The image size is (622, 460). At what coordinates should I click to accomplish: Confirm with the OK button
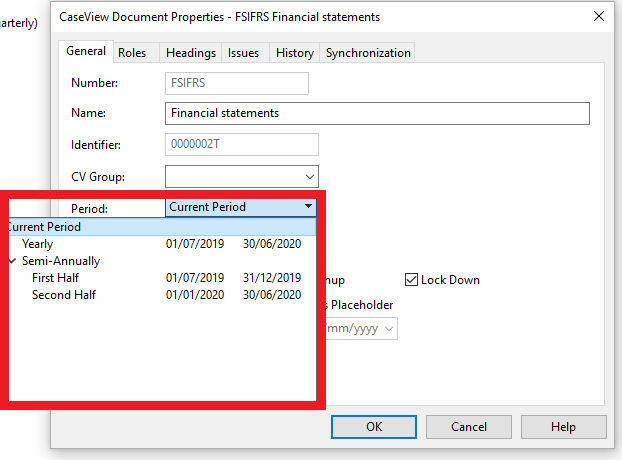click(374, 427)
